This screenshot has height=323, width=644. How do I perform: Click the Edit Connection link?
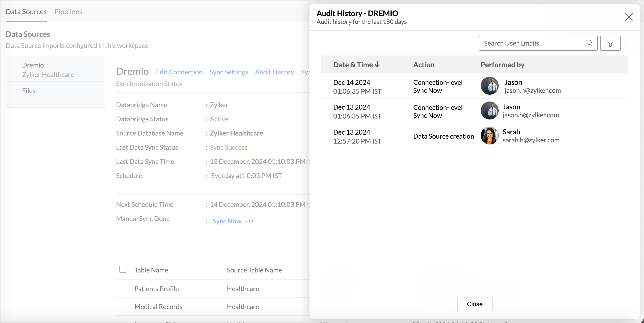click(x=179, y=72)
